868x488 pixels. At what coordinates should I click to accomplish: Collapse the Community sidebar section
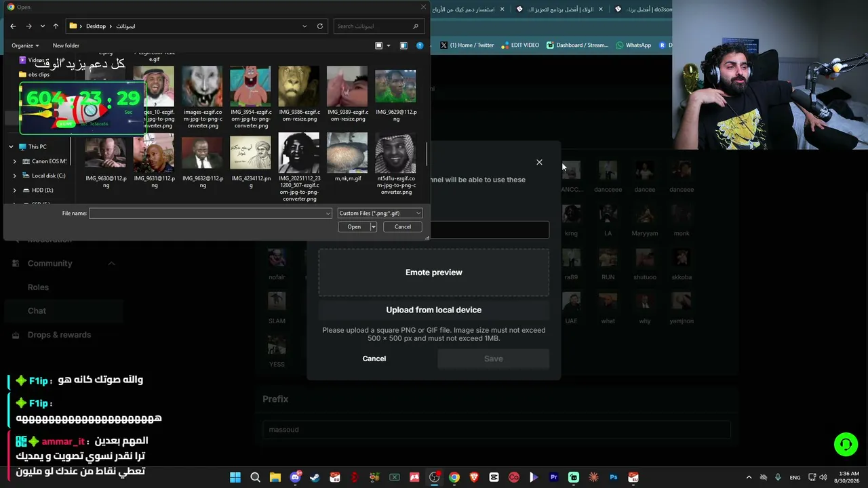coord(111,263)
